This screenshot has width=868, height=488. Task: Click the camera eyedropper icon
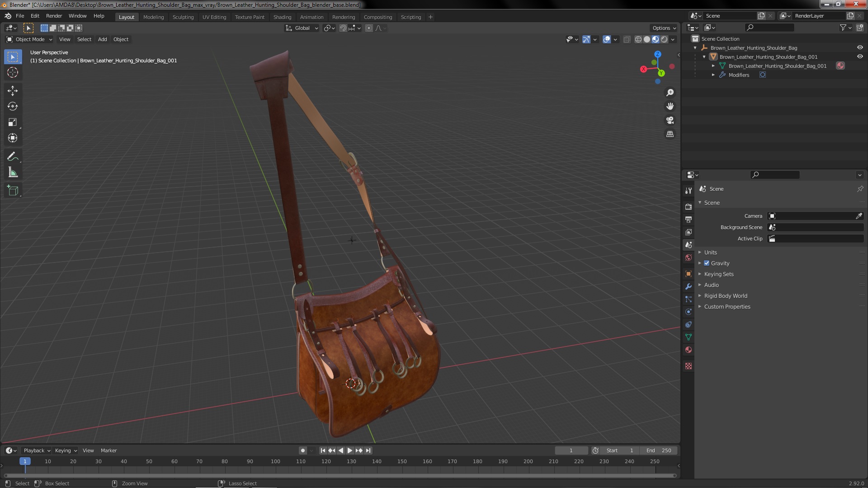(859, 216)
